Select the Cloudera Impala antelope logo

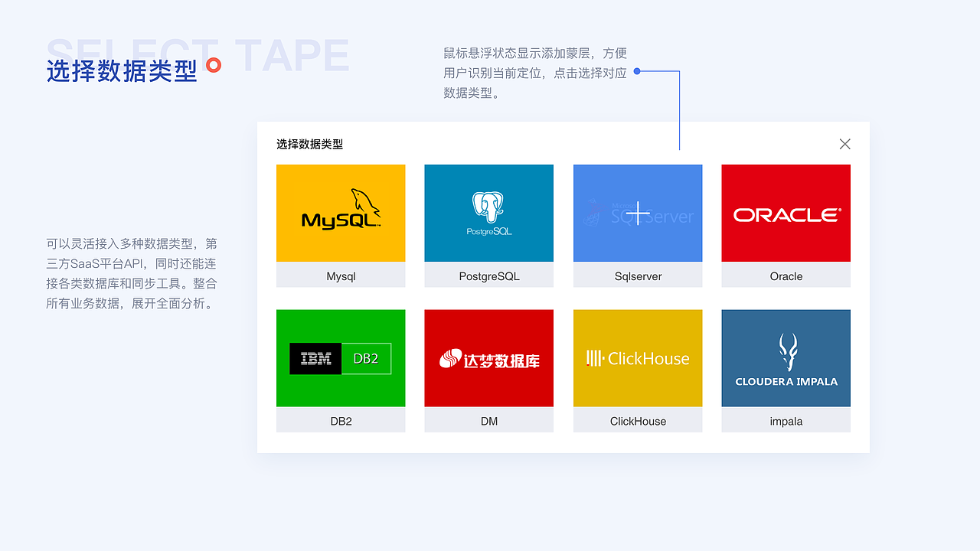point(786,357)
